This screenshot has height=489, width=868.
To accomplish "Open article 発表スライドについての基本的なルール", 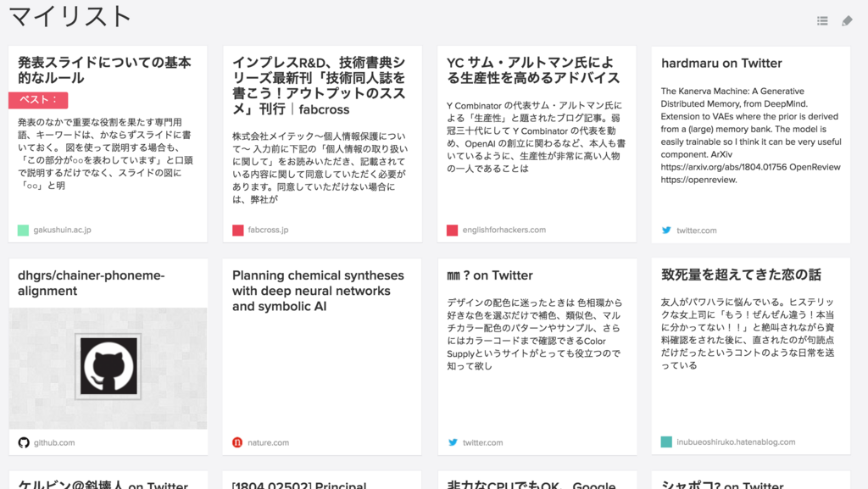I will 104,70.
